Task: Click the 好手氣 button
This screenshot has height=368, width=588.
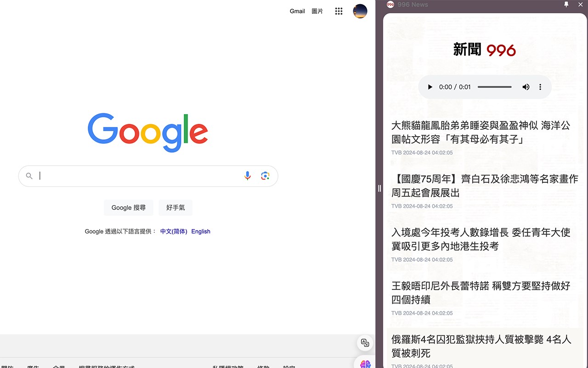Action: (175, 208)
